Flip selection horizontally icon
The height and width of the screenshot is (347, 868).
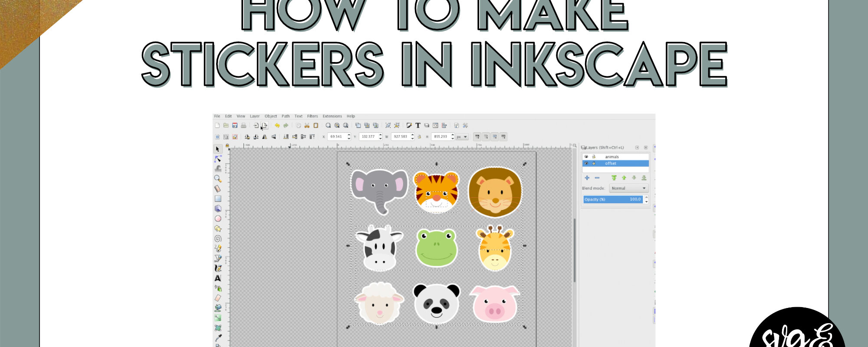[x=265, y=137]
